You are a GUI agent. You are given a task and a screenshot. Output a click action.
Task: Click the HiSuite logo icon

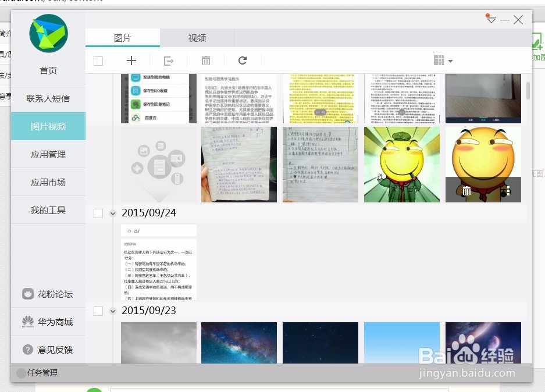48,33
